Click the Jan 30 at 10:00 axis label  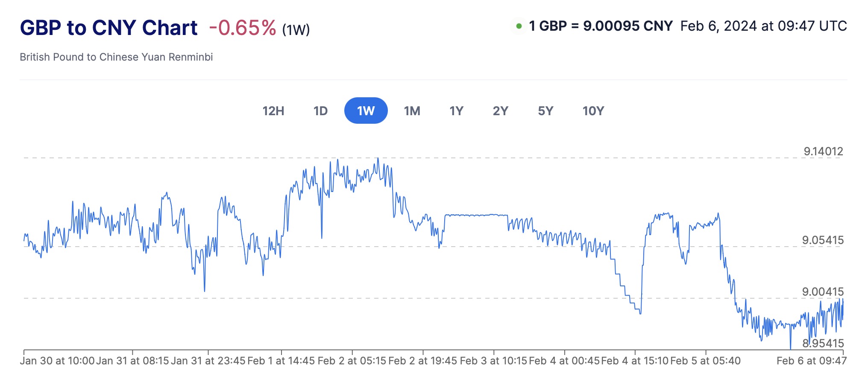click(57, 361)
